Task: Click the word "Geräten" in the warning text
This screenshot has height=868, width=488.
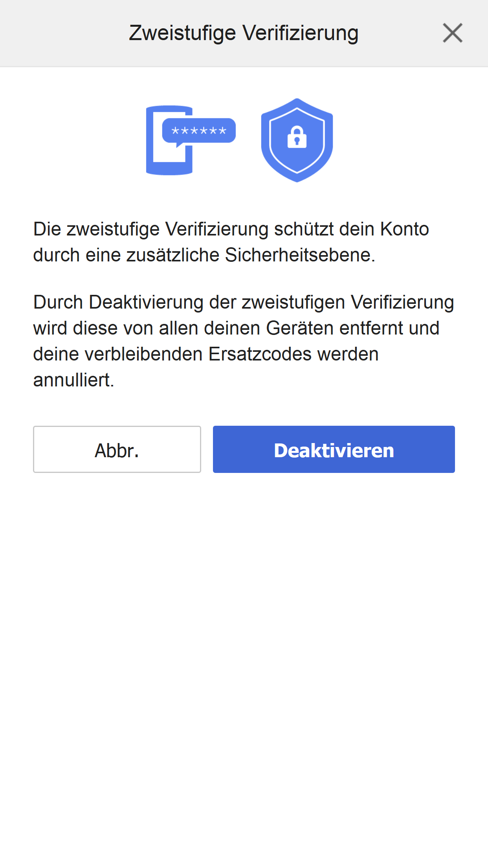Action: click(300, 328)
